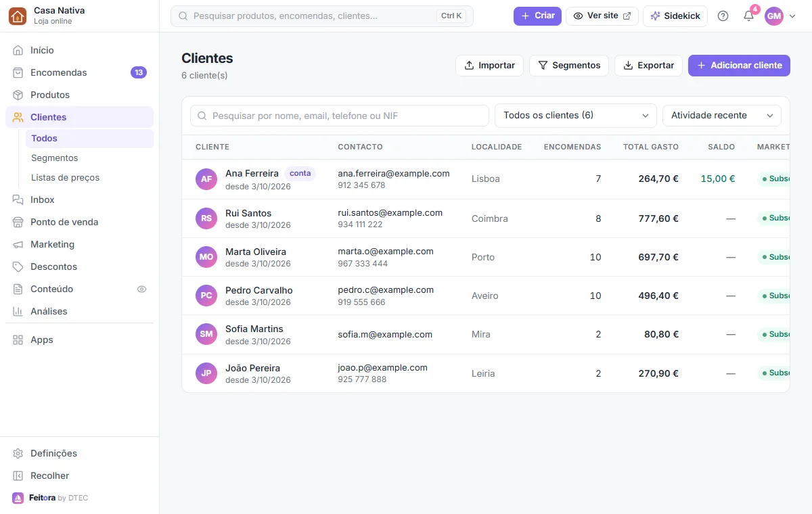The image size is (812, 514).
Task: Open customer Pedro Carvalho
Action: point(259,290)
